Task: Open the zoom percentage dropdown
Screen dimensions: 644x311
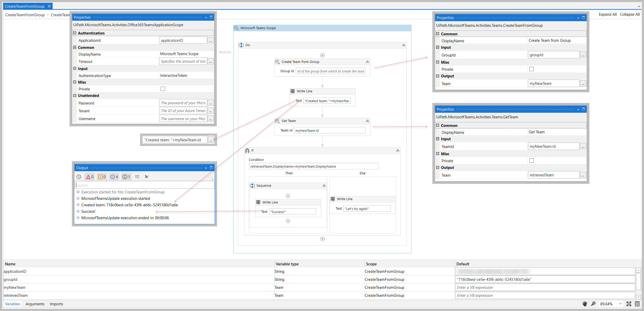Action: pyautogui.click(x=620, y=304)
